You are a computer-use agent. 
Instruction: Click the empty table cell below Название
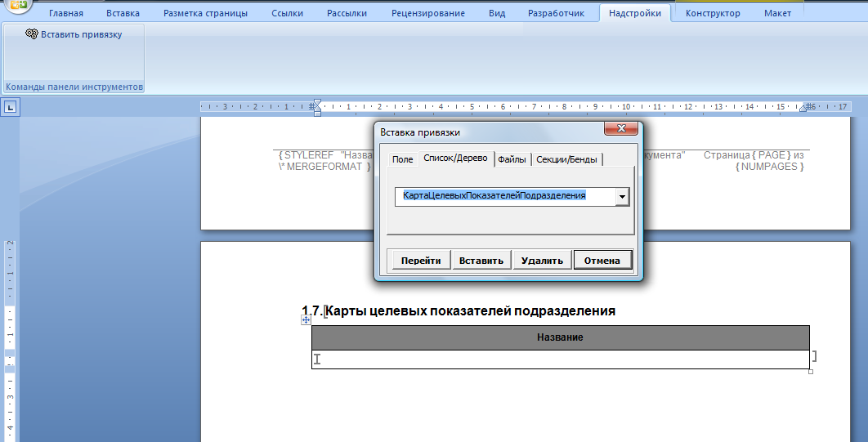point(560,359)
